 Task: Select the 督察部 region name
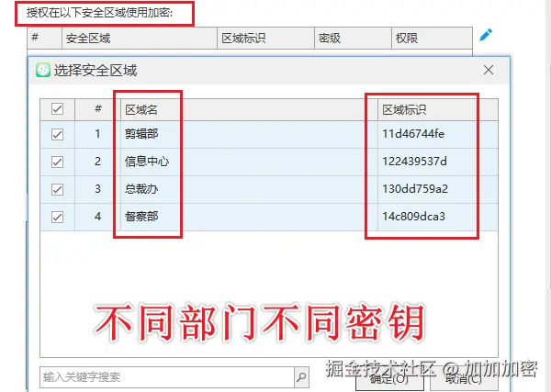pos(141,217)
